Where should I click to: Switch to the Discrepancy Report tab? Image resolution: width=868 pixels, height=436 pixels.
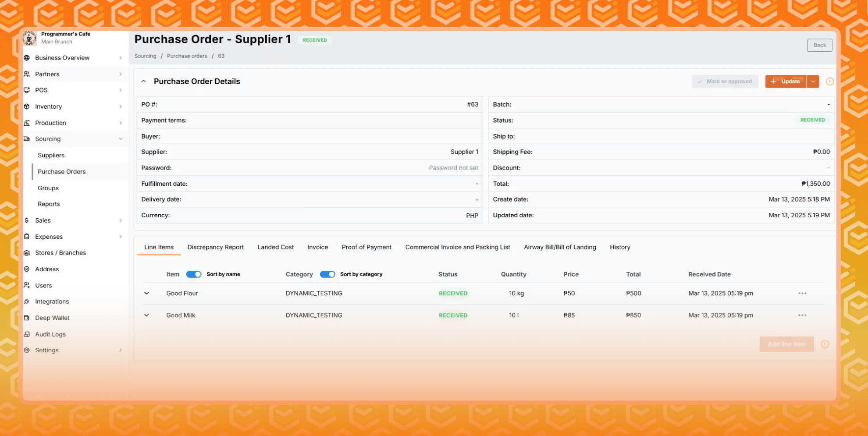pyautogui.click(x=215, y=247)
